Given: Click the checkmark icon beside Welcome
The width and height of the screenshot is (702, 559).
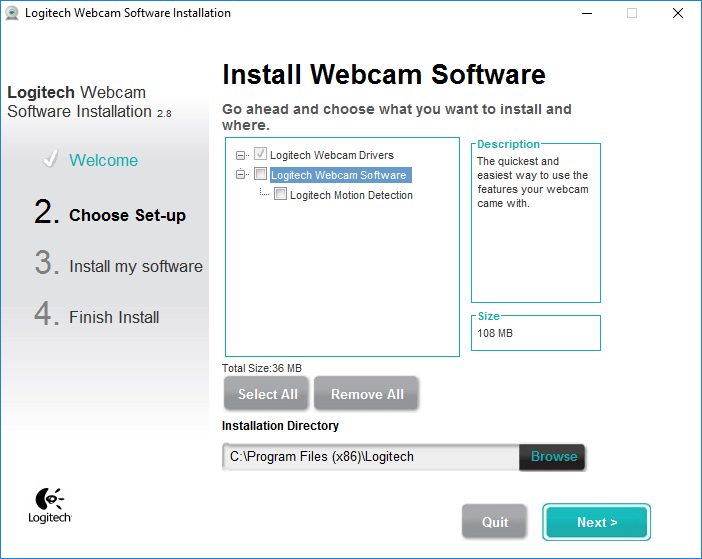Looking at the screenshot, I should point(50,158).
